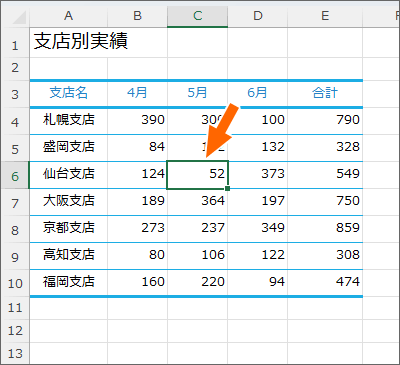The width and height of the screenshot is (400, 365).
Task: Click cell with value 106
Action: point(198,255)
